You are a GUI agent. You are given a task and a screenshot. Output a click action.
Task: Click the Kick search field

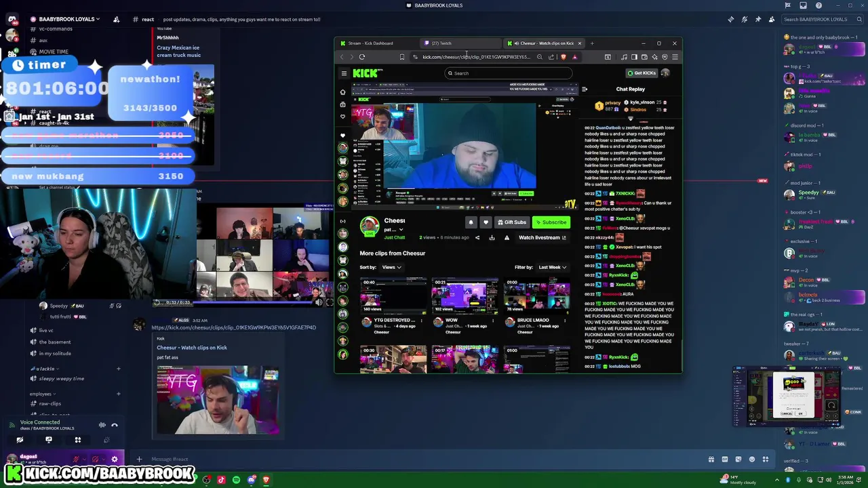tap(509, 73)
